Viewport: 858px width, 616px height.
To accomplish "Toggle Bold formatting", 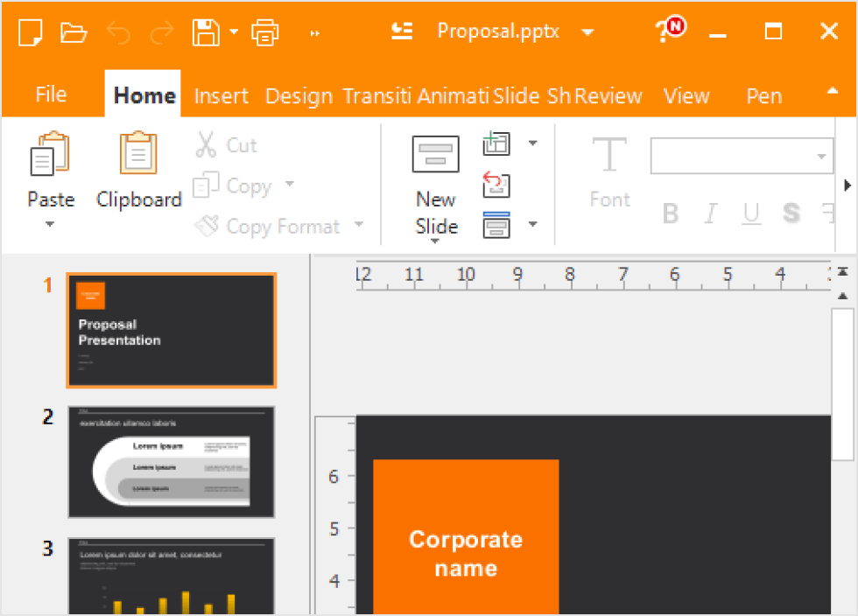I will pyautogui.click(x=671, y=213).
